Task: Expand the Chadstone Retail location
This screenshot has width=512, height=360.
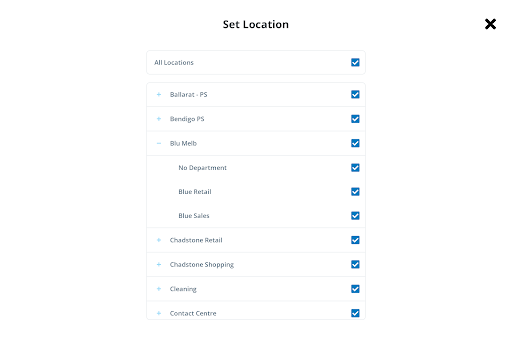Action: click(x=159, y=240)
